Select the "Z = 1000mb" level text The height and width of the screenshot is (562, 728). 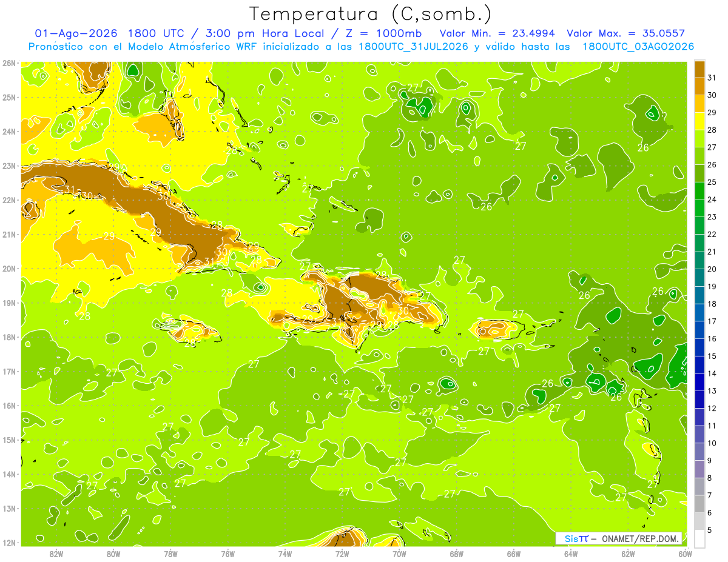click(383, 33)
